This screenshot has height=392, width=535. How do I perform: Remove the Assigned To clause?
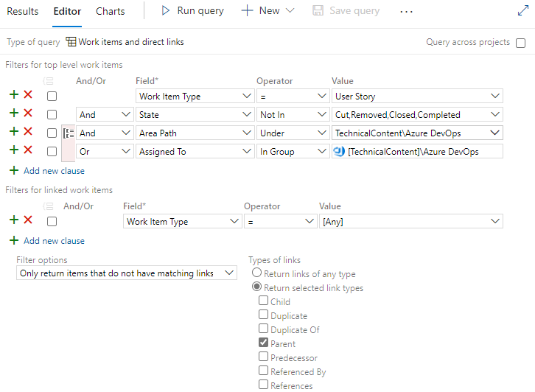pyautogui.click(x=28, y=150)
